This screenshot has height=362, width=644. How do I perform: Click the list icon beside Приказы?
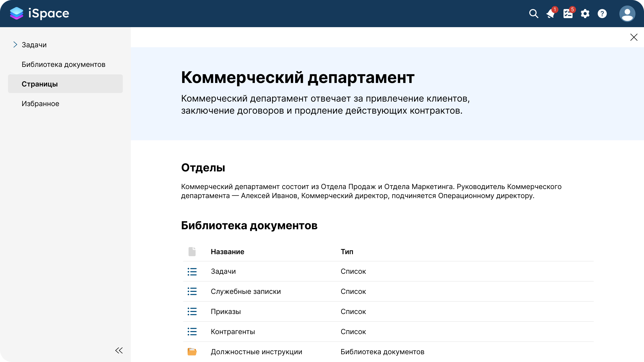coord(192,312)
